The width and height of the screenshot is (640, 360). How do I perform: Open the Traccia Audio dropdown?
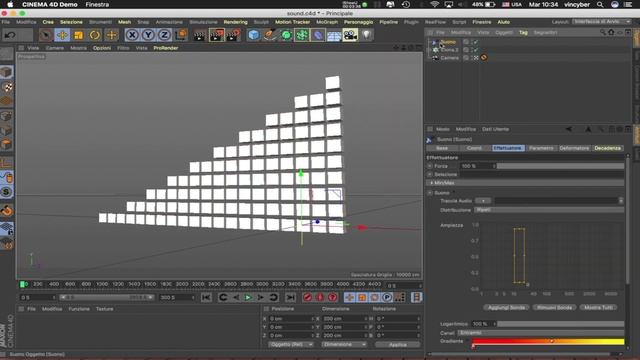click(483, 201)
